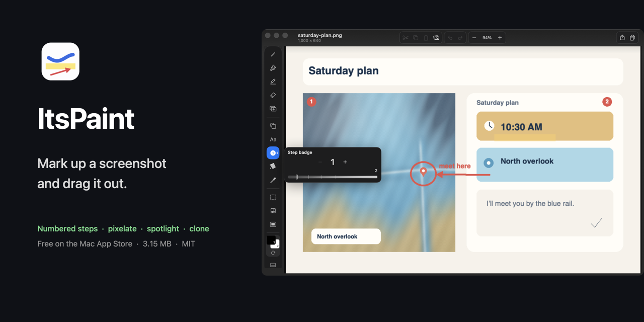Click the black foreground color swatch

click(x=271, y=240)
